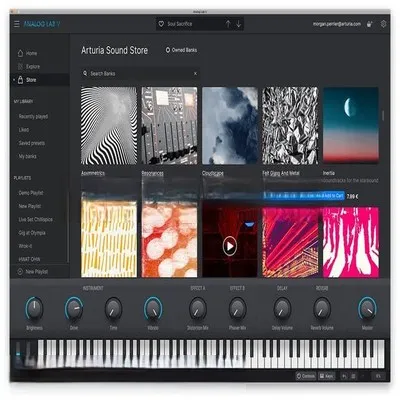Go to next preset with down arrow
Screen dimensions: 400x400
pos(239,24)
